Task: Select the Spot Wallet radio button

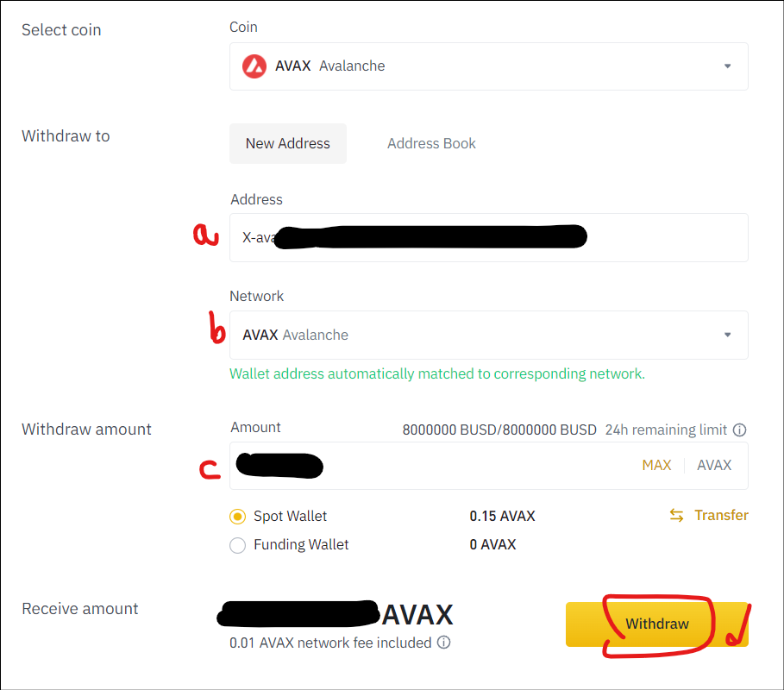Action: (237, 517)
